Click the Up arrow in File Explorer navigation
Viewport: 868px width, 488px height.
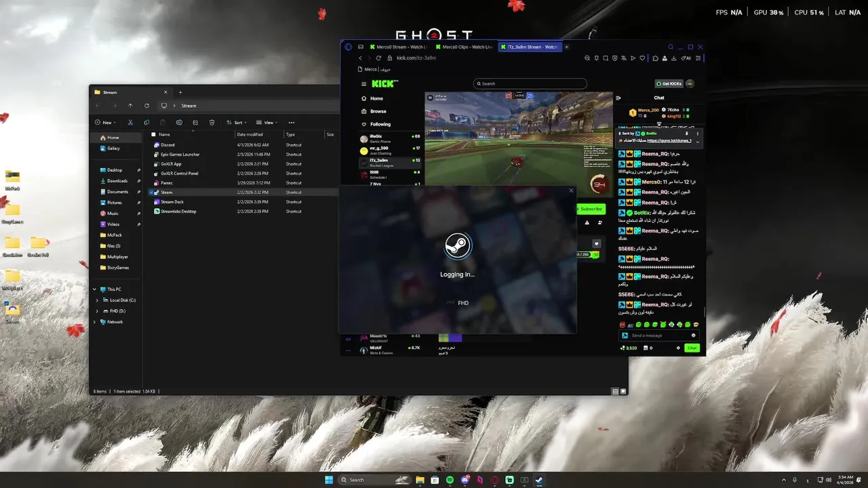pyautogui.click(x=130, y=106)
